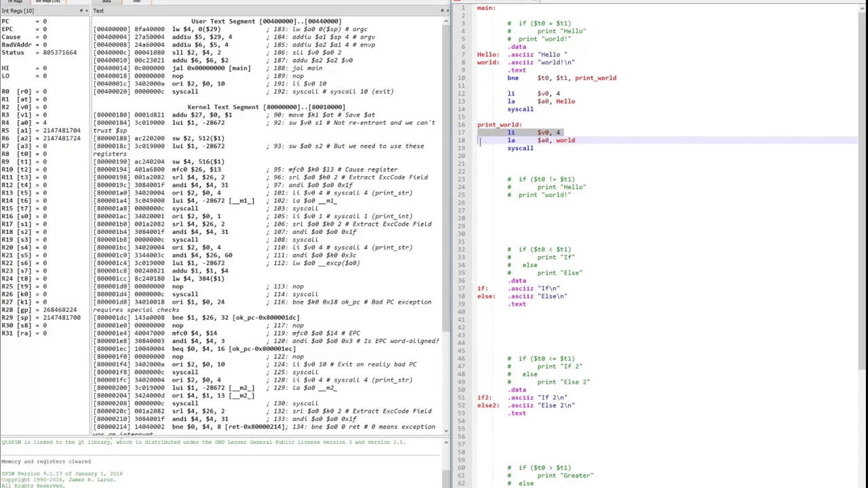Select register row R6 [a2]
The height and width of the screenshot is (488, 868).
[41, 138]
